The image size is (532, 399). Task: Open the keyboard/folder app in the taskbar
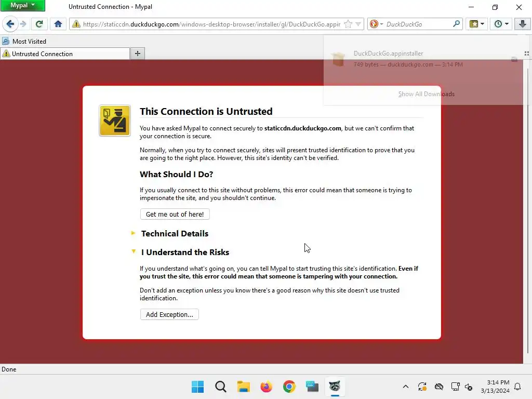coord(312,387)
